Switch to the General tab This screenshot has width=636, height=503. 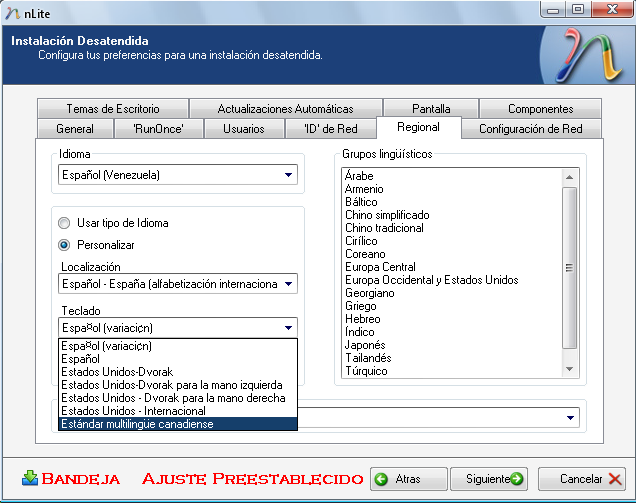(x=75, y=129)
